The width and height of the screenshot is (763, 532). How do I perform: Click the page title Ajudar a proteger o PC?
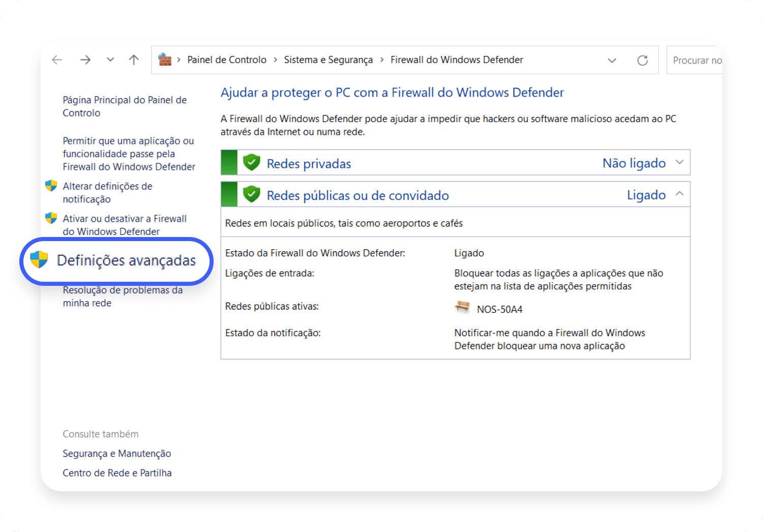coord(392,93)
